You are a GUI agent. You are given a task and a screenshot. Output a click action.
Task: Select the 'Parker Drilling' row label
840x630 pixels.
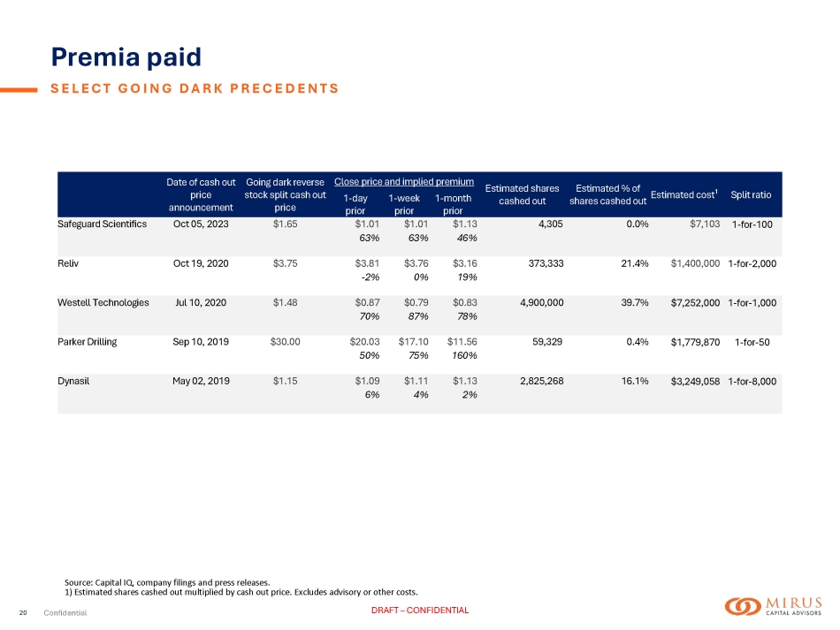tap(87, 342)
